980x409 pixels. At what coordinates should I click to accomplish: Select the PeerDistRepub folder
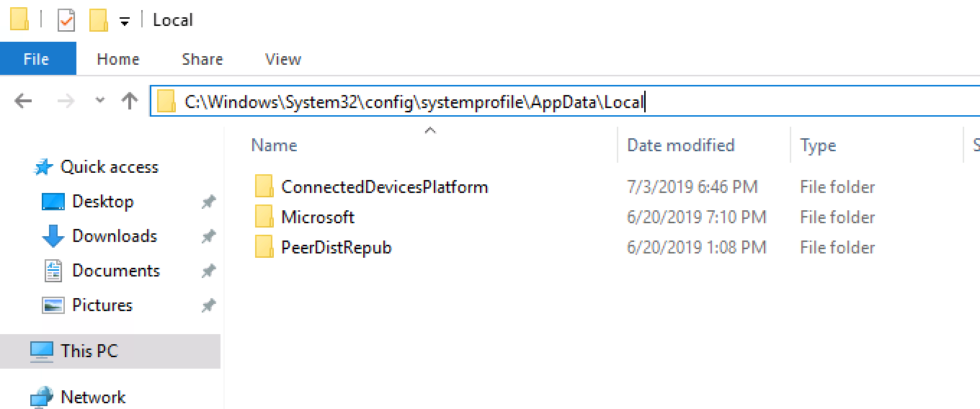[336, 248]
